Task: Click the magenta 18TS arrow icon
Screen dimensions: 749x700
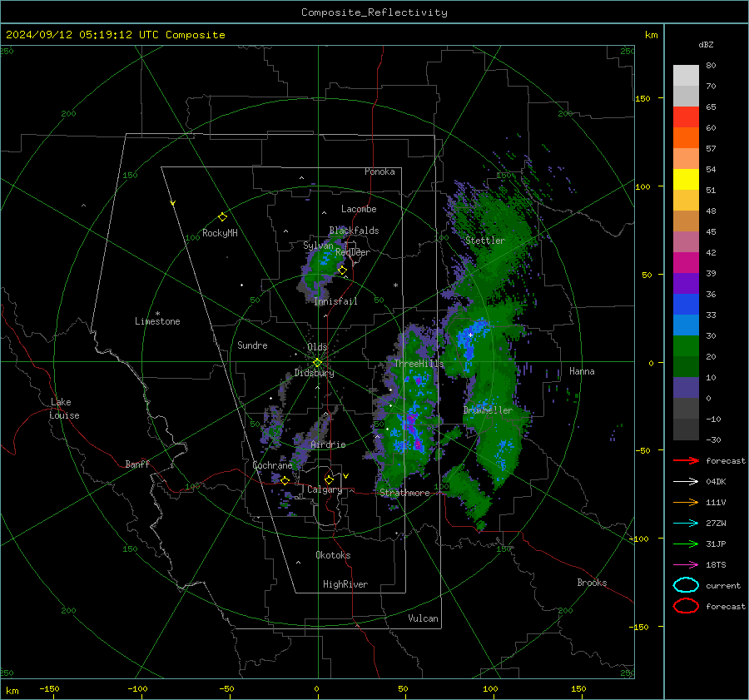Action: [x=686, y=565]
